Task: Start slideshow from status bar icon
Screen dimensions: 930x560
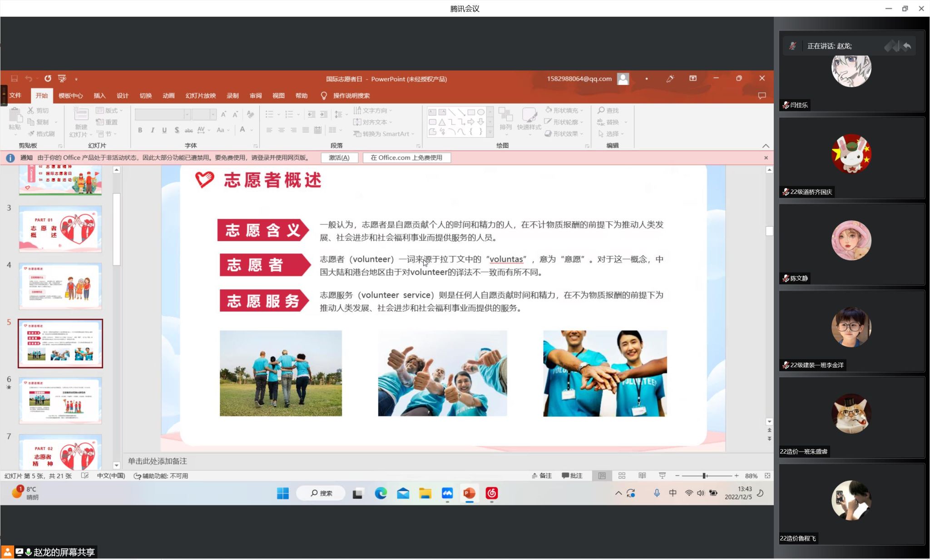Action: click(x=662, y=476)
